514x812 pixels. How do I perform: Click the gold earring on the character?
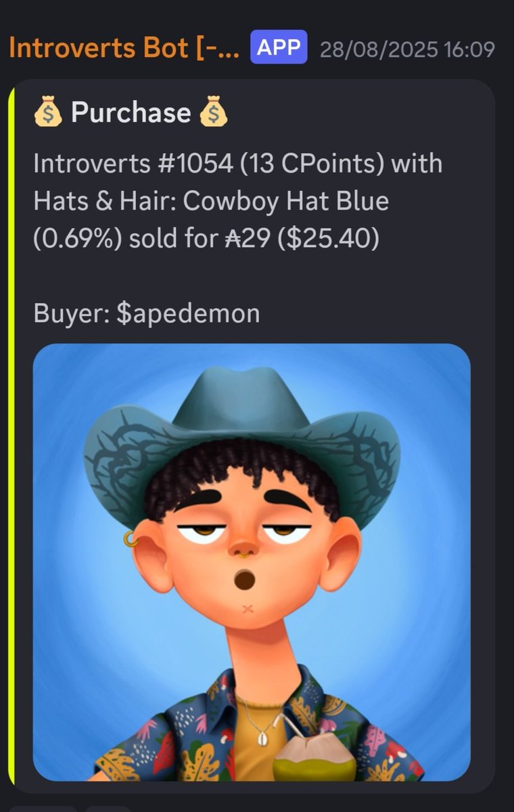tap(128, 539)
